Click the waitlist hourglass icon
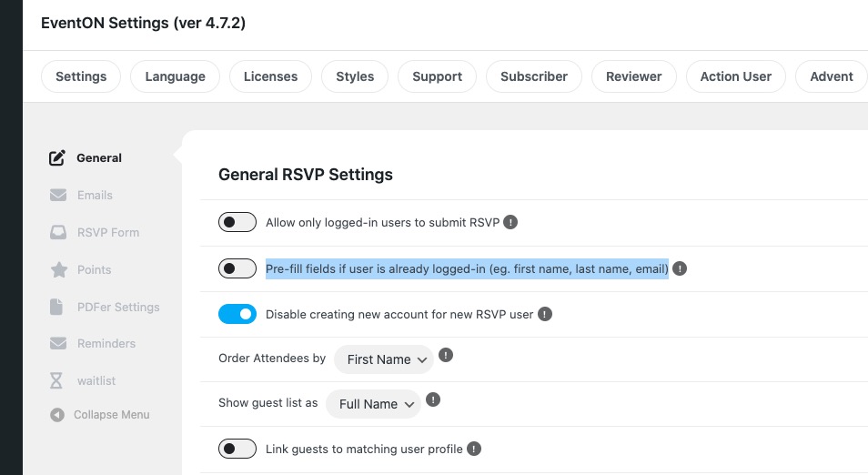868x475 pixels. point(56,380)
